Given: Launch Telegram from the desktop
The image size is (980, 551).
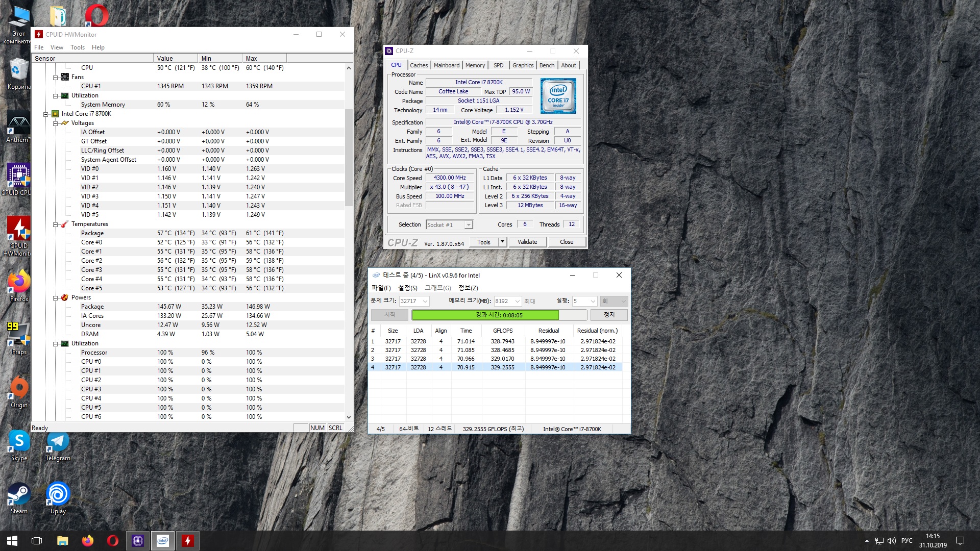Looking at the screenshot, I should click(x=58, y=445).
